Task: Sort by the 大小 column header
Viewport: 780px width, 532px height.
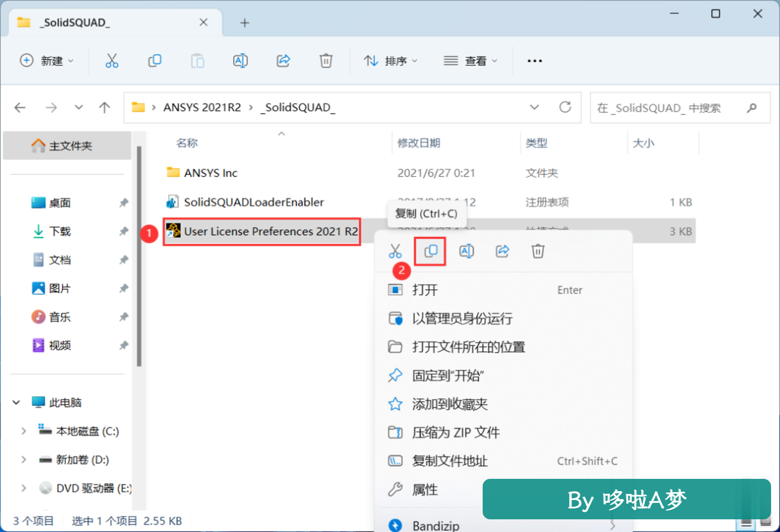Action: (x=643, y=143)
